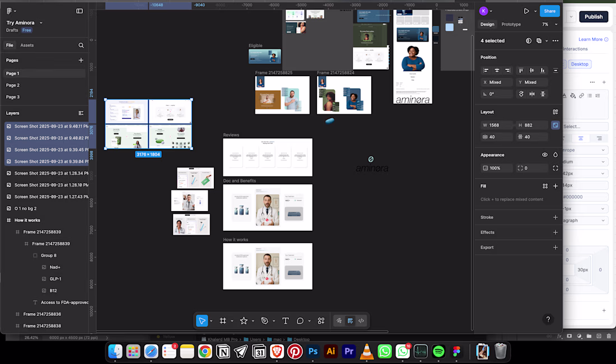
Task: Add a new page with plus icon
Action: pos(81,60)
